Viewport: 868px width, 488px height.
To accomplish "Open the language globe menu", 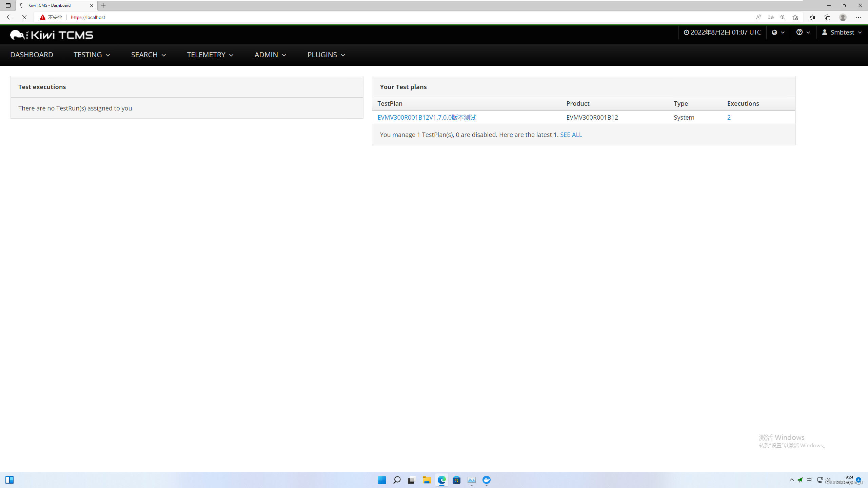I will (778, 32).
